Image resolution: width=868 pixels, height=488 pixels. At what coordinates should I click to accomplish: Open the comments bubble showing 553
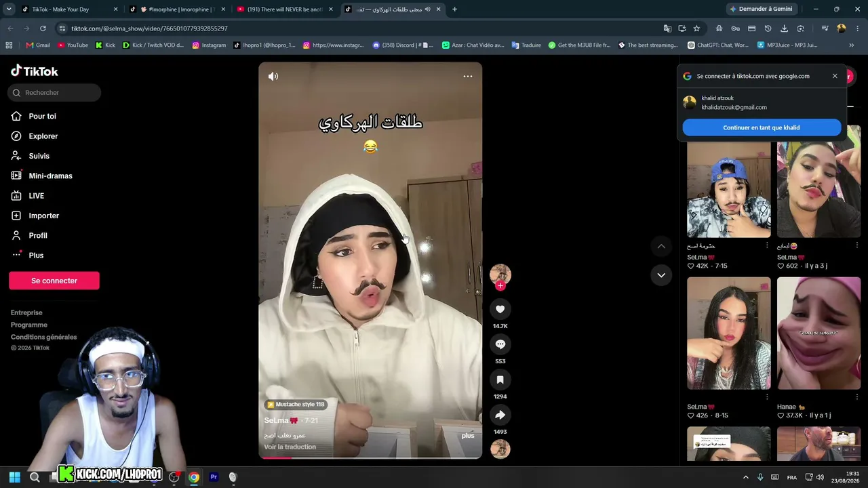pyautogui.click(x=500, y=344)
